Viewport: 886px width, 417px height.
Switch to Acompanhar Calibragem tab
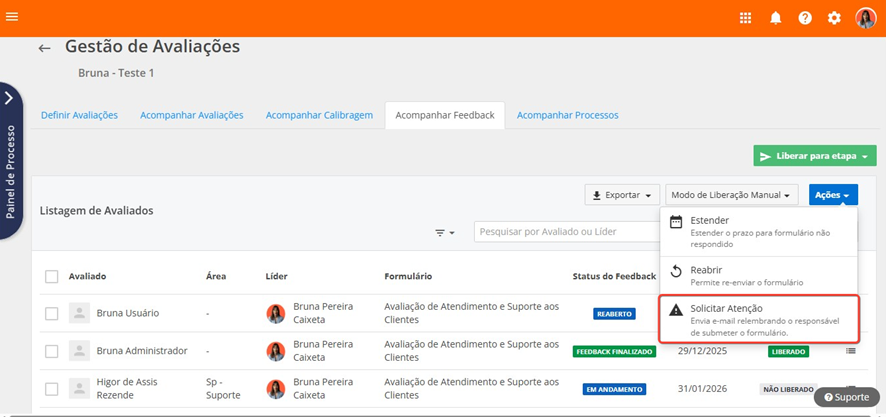click(x=319, y=115)
